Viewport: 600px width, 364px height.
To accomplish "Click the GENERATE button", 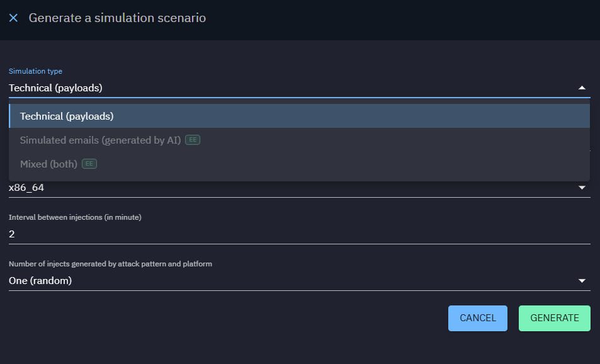I will [554, 318].
